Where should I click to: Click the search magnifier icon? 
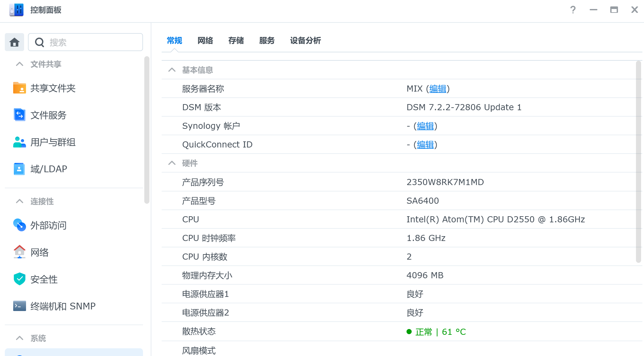pos(40,42)
